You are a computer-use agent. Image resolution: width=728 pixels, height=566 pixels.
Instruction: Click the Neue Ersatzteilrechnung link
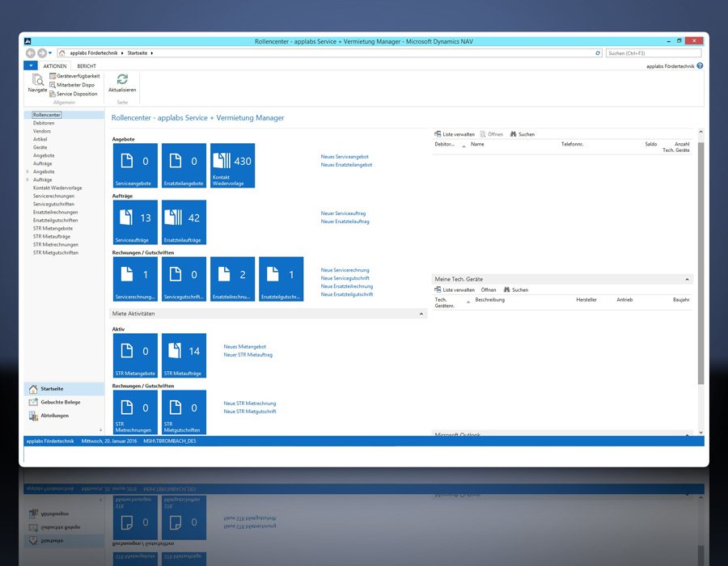point(347,286)
